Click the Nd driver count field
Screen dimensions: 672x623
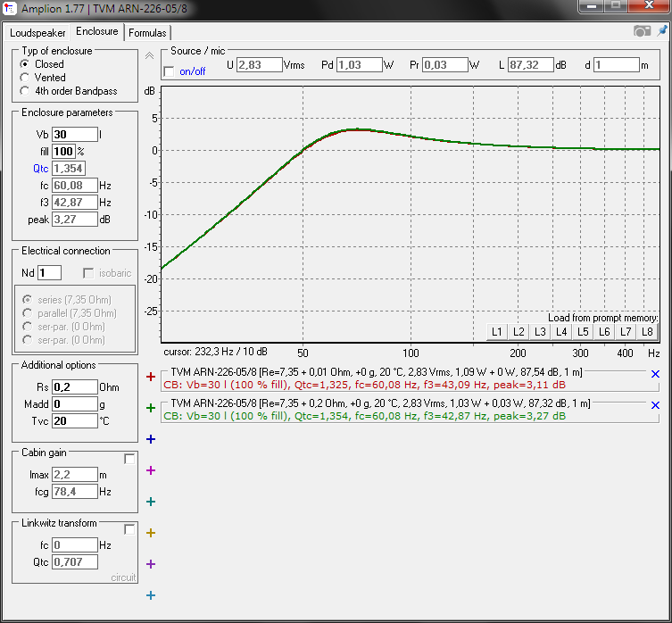[x=49, y=273]
